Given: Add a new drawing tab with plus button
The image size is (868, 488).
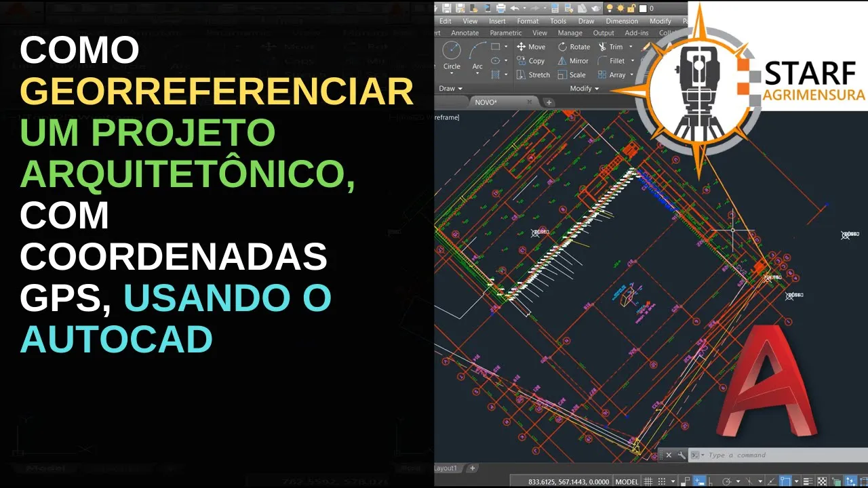Looking at the screenshot, I should click(x=549, y=102).
